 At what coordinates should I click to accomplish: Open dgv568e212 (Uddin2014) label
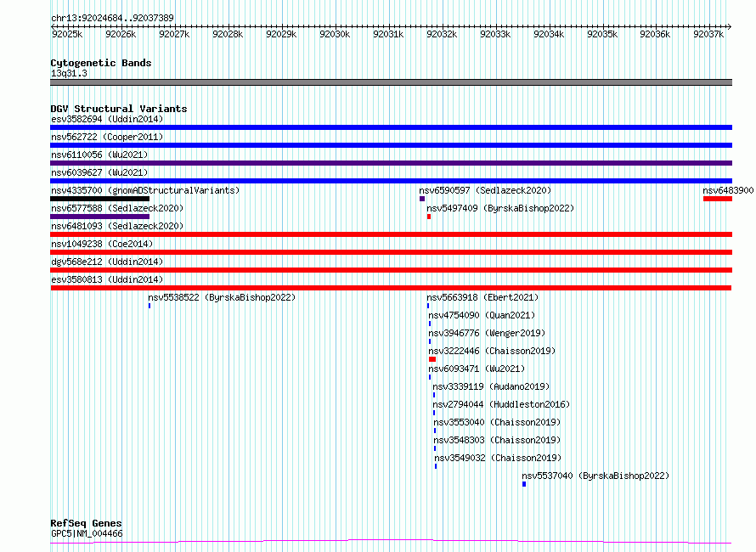[x=107, y=262]
